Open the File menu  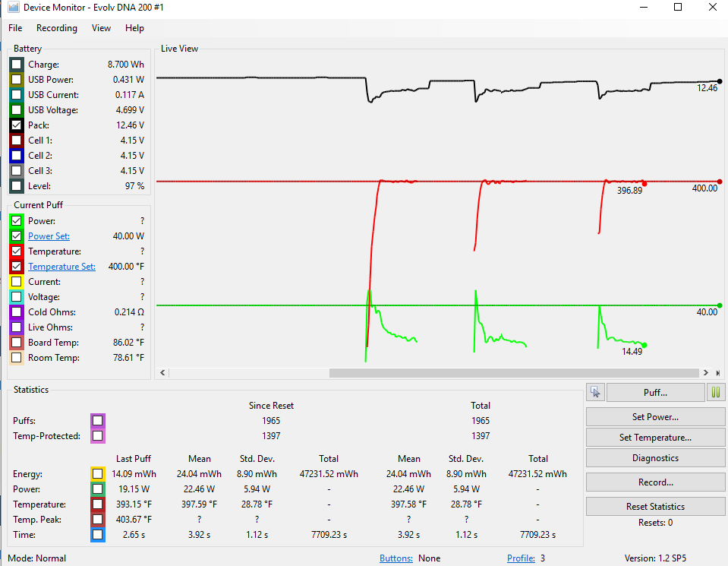point(15,28)
